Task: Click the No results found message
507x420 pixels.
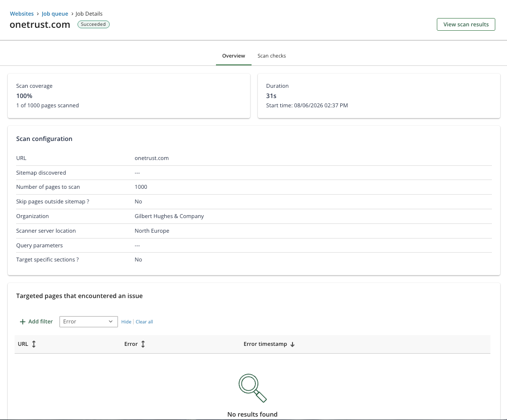Action: point(252,414)
